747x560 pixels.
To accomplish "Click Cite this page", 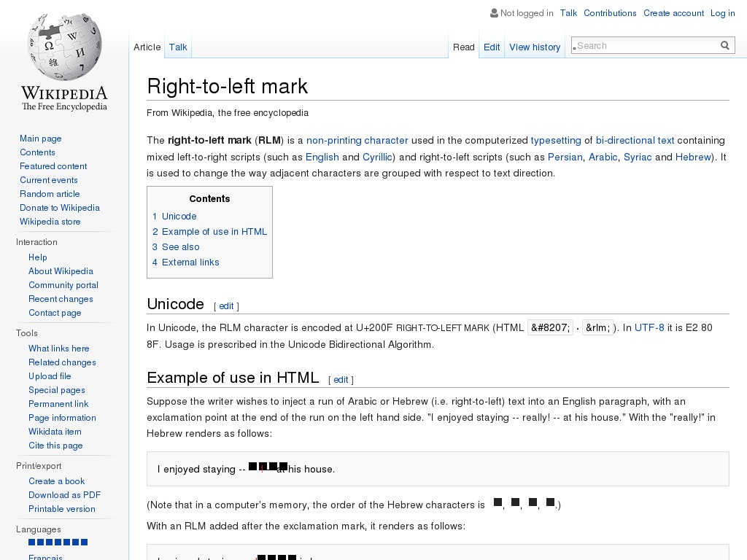I will (55, 446).
